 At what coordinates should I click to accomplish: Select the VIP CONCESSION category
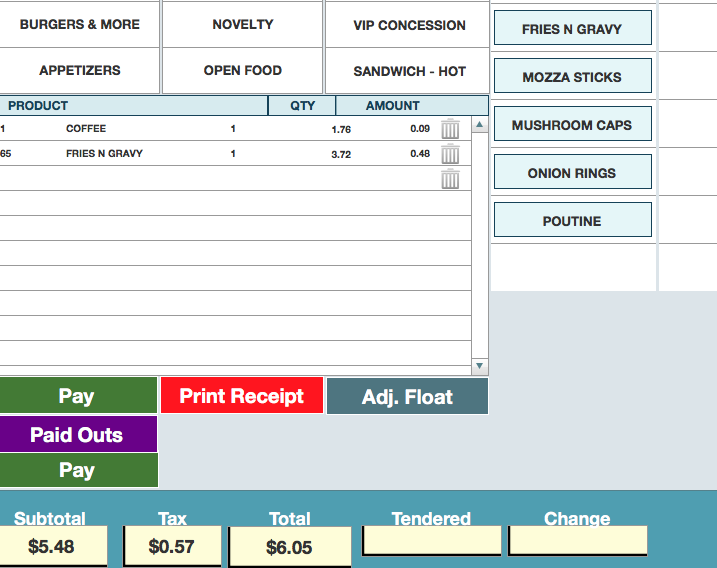[x=407, y=25]
